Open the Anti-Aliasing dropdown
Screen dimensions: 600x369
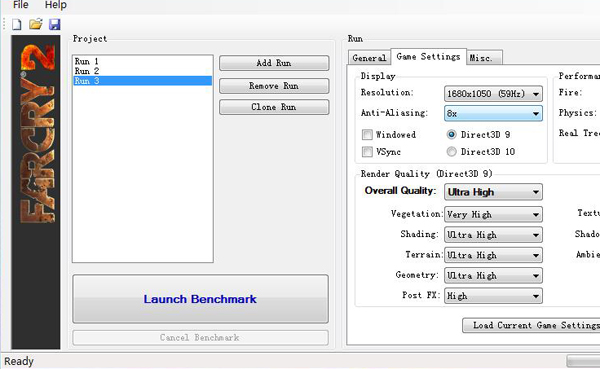tap(493, 113)
